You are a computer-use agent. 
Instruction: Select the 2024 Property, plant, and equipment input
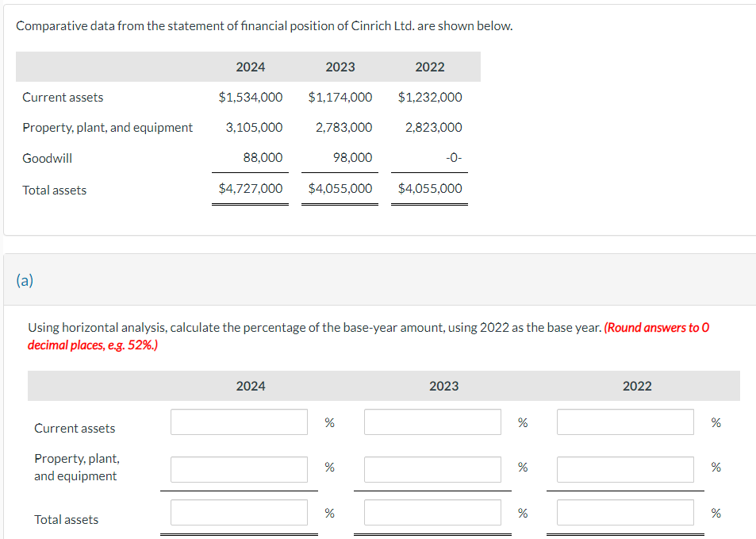239,469
